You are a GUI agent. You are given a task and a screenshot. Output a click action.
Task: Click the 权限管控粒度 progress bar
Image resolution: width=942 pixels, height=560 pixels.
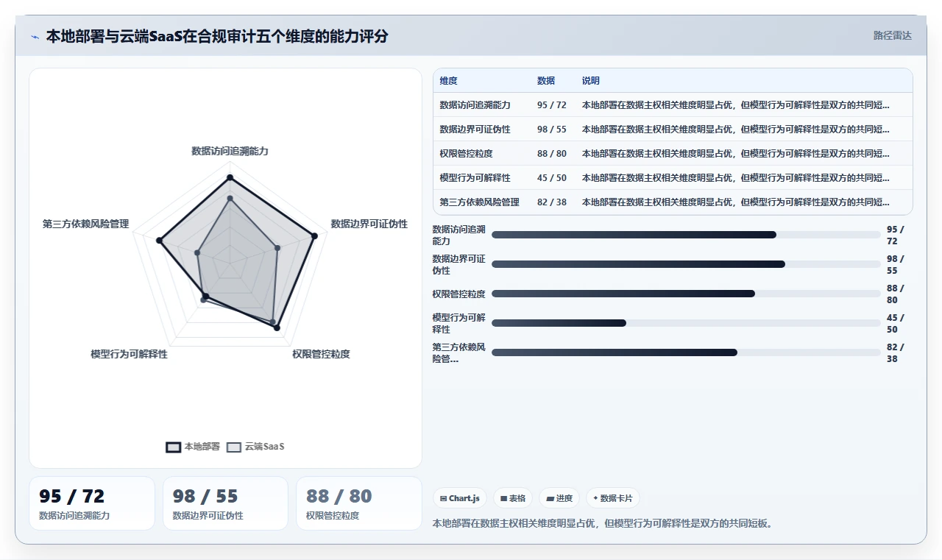pyautogui.click(x=686, y=294)
